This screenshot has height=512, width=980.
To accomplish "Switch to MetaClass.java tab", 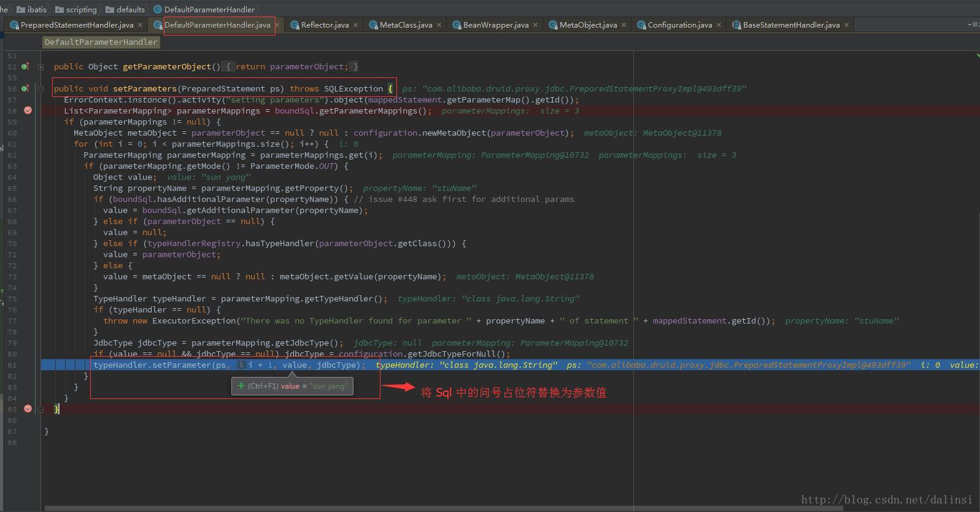I will [x=406, y=25].
